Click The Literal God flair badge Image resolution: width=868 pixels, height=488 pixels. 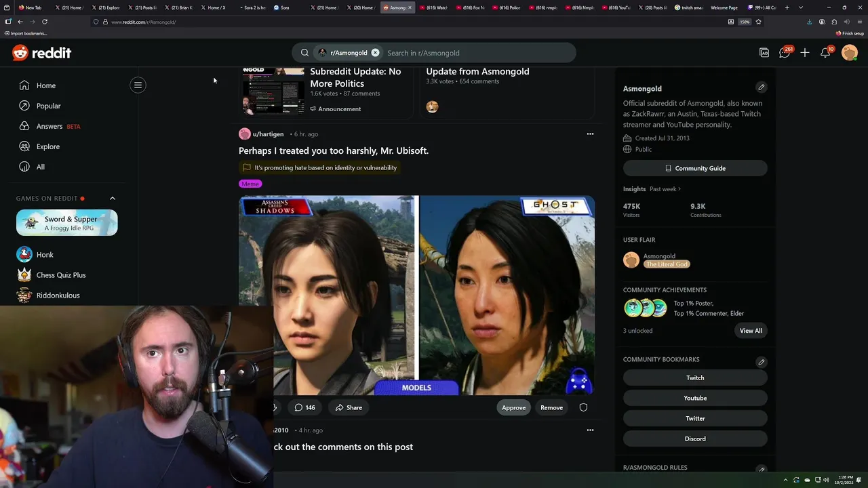click(x=667, y=264)
